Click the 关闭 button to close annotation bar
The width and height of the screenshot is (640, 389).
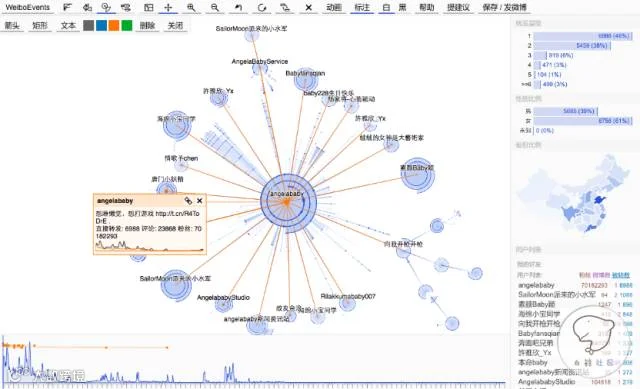coord(175,25)
